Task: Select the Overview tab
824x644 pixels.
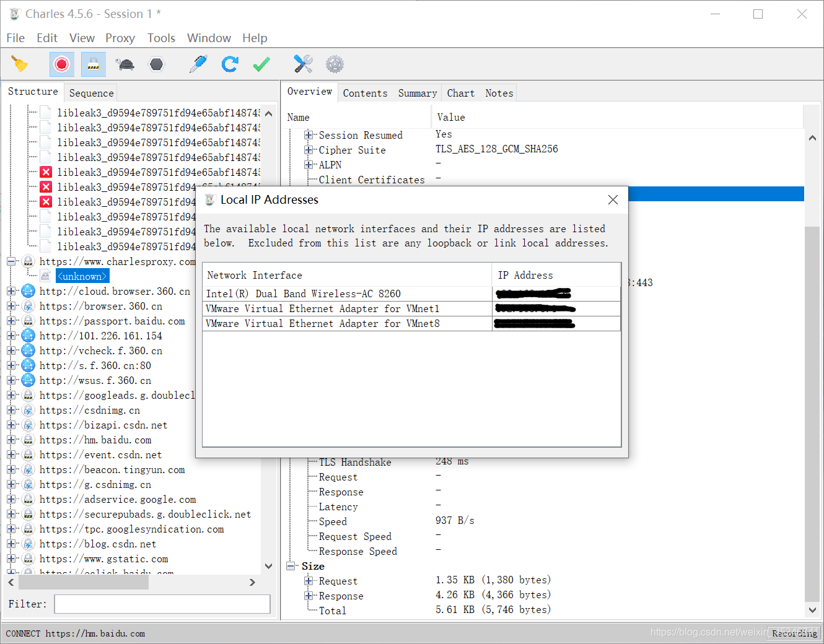Action: coord(309,91)
